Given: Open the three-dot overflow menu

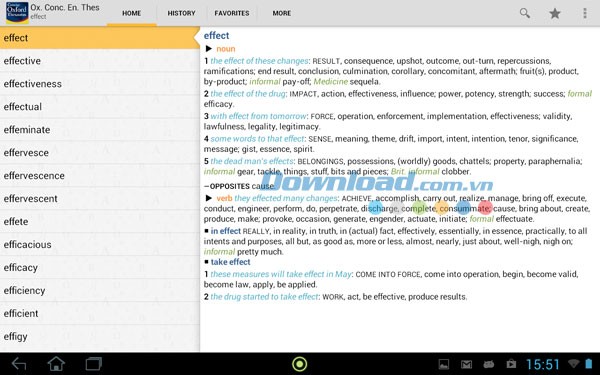Looking at the screenshot, I should click(x=585, y=13).
